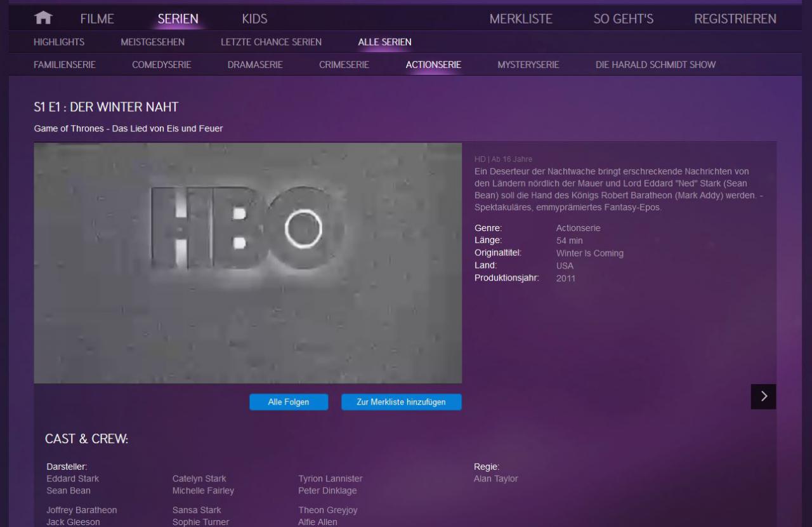This screenshot has width=812, height=527.
Task: Click the Länge value 54 min
Action: (569, 241)
